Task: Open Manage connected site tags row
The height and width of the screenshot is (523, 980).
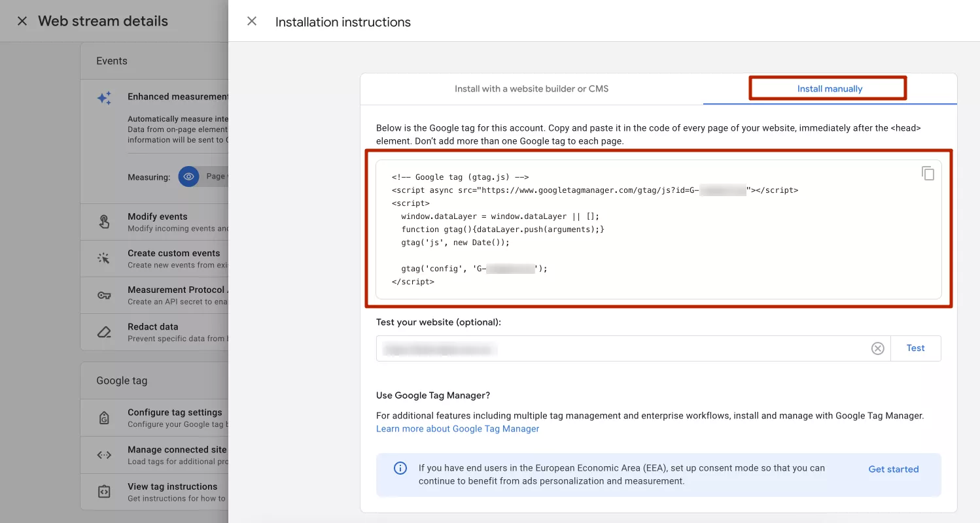Action: click(x=154, y=455)
